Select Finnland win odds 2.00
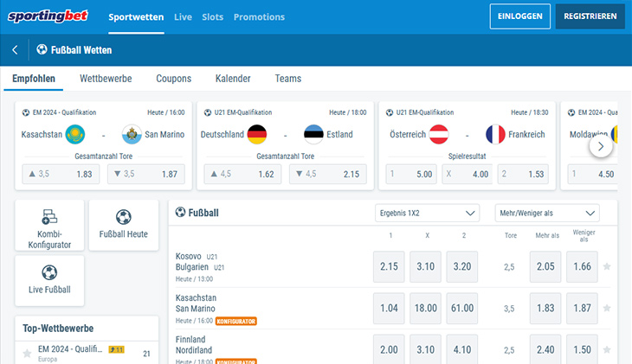The image size is (632, 364). coord(389,349)
